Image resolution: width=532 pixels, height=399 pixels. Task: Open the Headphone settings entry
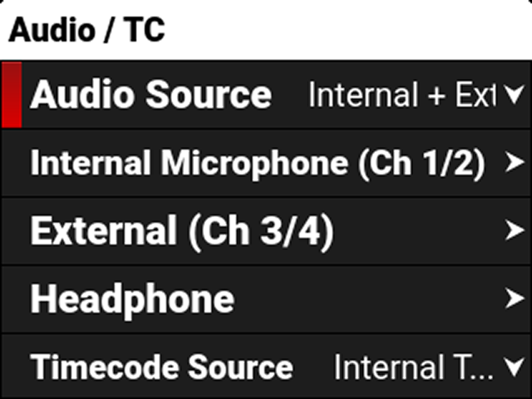pyautogui.click(x=132, y=299)
